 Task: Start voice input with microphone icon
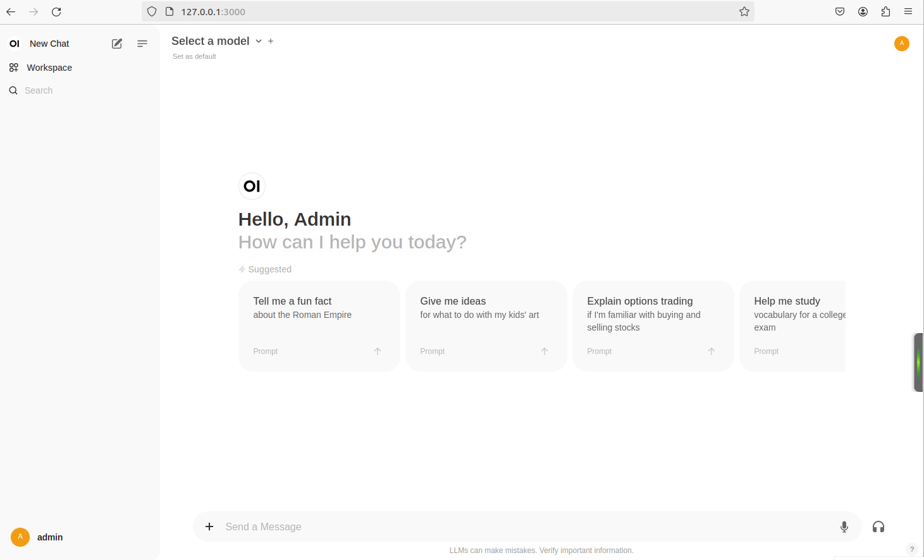(x=844, y=527)
